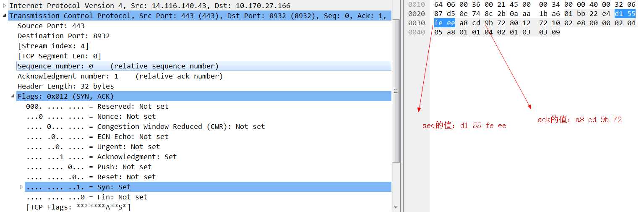Screen dimensions: 644x212
Task: Select the Acknowledgment: Set flag row
Action: [x=208, y=157]
